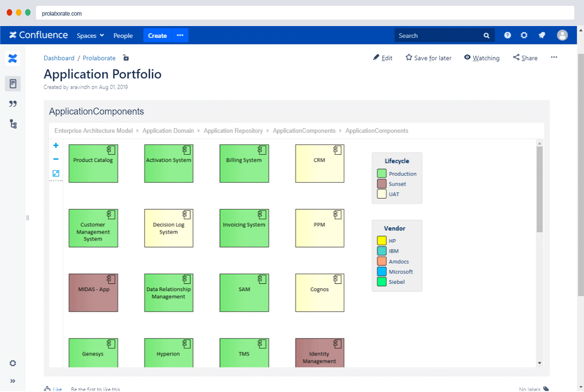
Task: Select last ApplicationComponents breadcrumb
Action: (x=377, y=131)
